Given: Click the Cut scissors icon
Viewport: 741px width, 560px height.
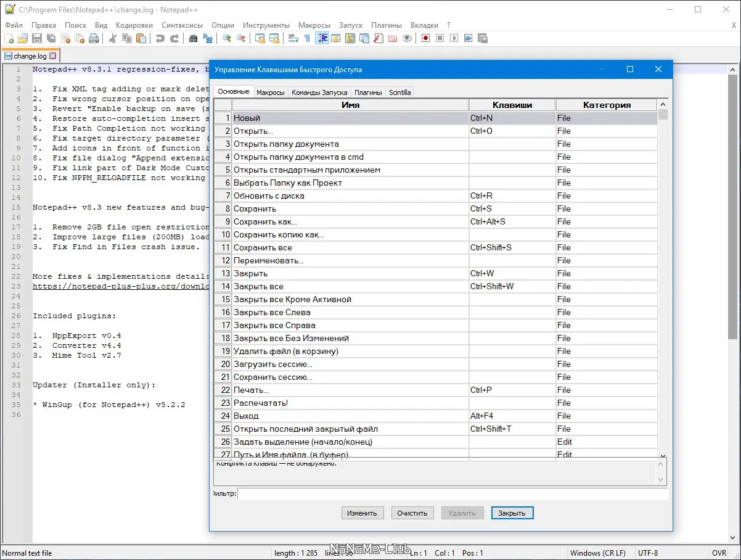Looking at the screenshot, I should point(112,38).
